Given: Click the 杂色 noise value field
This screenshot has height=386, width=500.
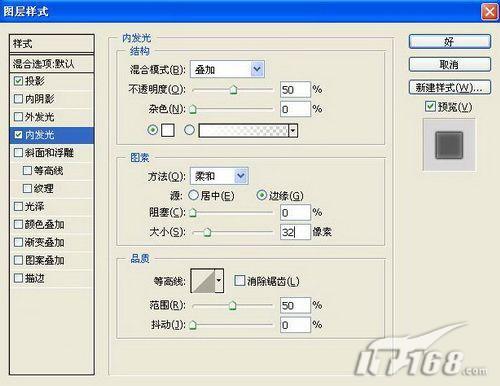Looking at the screenshot, I should pos(295,109).
